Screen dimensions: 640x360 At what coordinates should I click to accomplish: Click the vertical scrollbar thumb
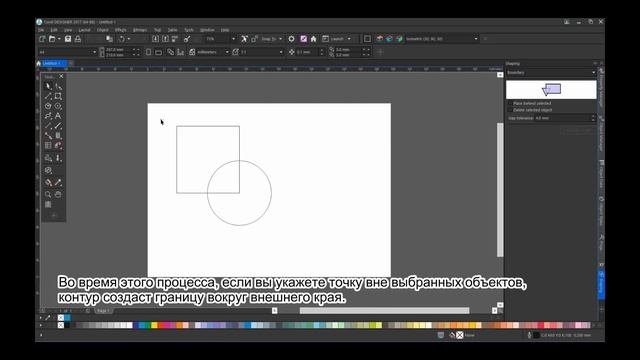(x=500, y=190)
